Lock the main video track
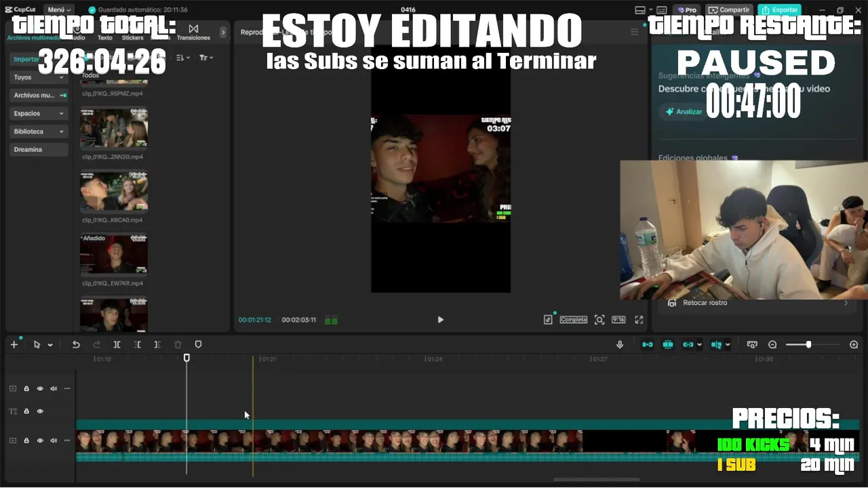 point(26,441)
